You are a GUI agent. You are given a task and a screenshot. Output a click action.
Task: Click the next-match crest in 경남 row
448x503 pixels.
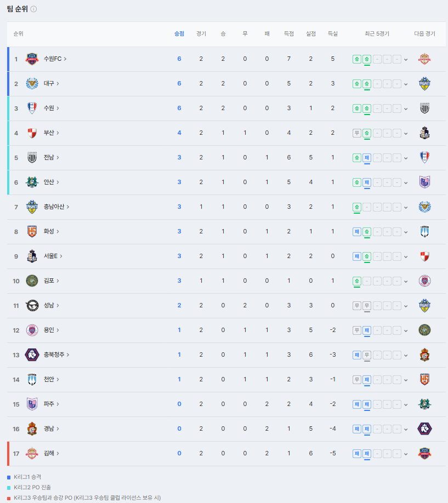click(424, 429)
